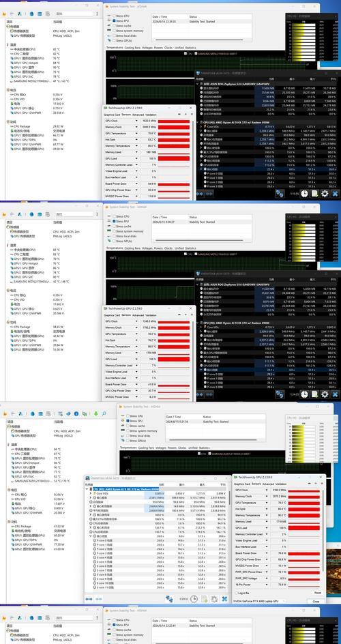This screenshot has width=341, height=644.
Task: Click clock icon beside 0:20:52 timer
Action: click(x=194, y=599)
